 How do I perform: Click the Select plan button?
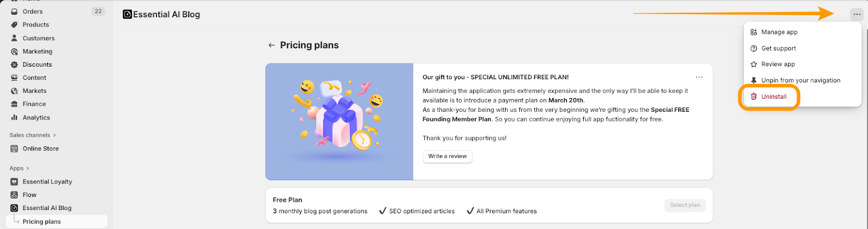(x=685, y=205)
